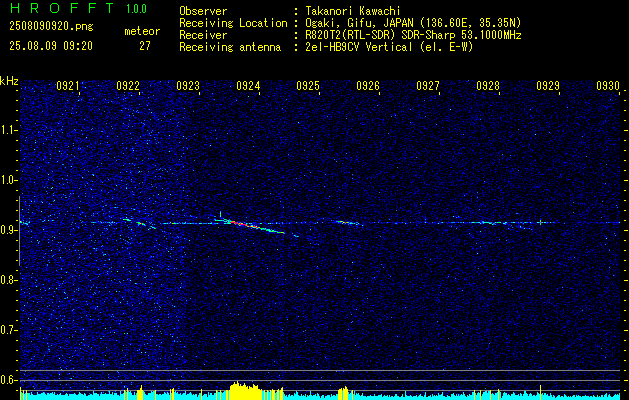629x400 pixels.
Task: Click the 0928 time axis label
Action: pyautogui.click(x=488, y=85)
